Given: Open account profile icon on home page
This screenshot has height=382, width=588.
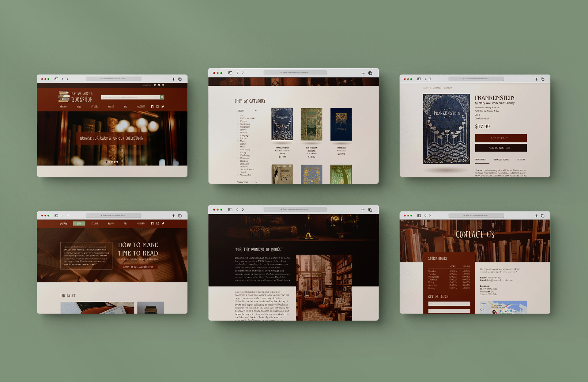Looking at the screenshot, I should click(155, 85).
